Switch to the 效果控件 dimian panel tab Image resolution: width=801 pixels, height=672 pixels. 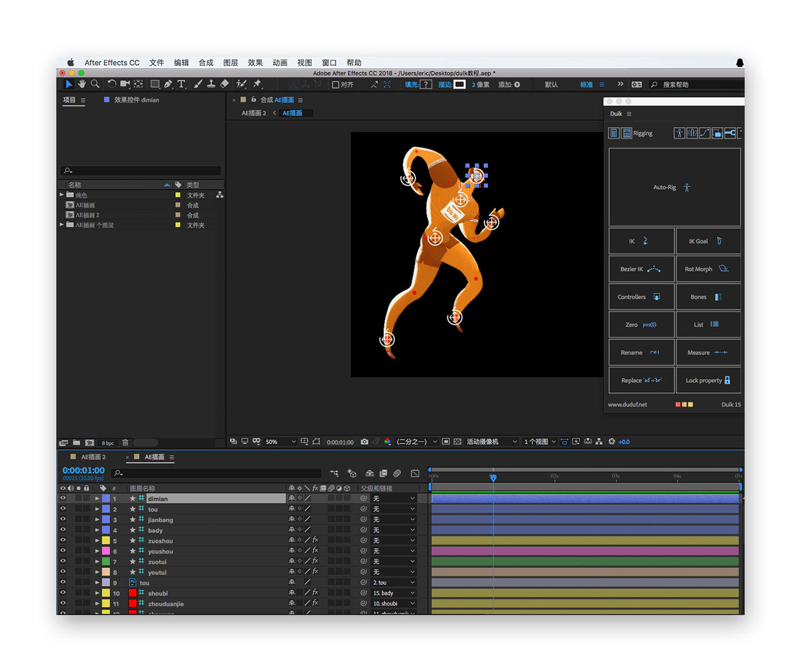pyautogui.click(x=136, y=100)
